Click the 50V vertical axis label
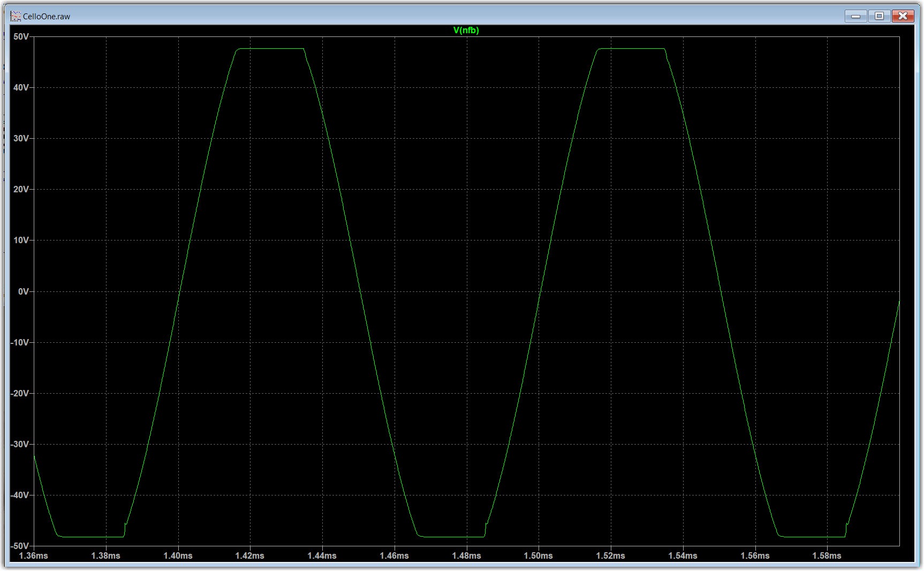The width and height of the screenshot is (924, 571). pos(21,36)
